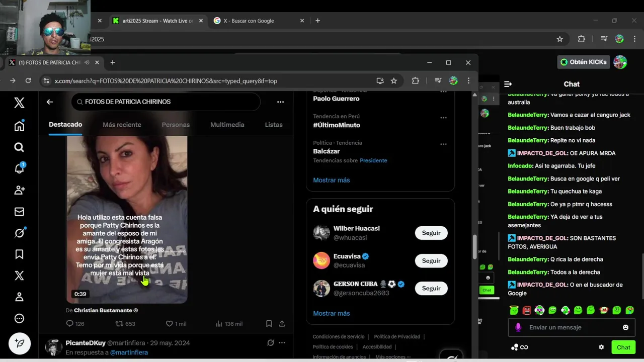The height and width of the screenshot is (362, 644).
Task: Open the X logo home in sidebar
Action: 19,103
